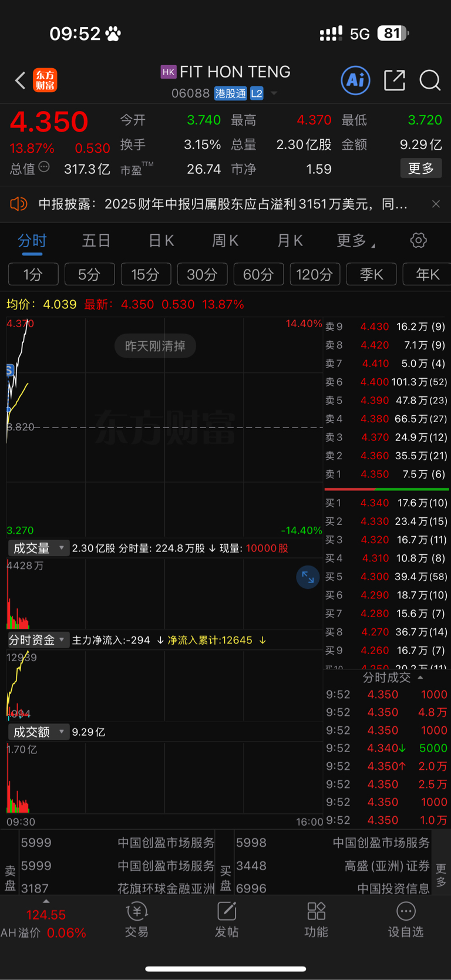This screenshot has height=980, width=451.
Task: Open the 分时资金 indicator dropdown
Action: click(38, 640)
